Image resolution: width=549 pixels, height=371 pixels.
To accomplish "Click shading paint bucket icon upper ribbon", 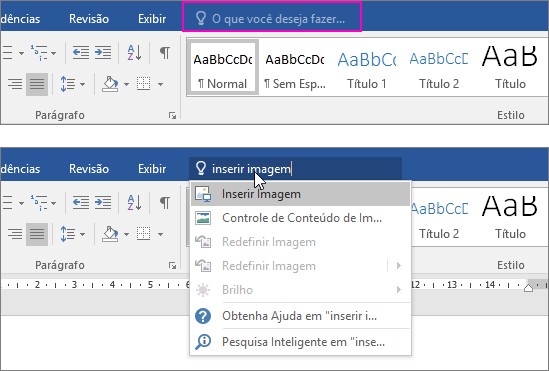I will 111,84.
